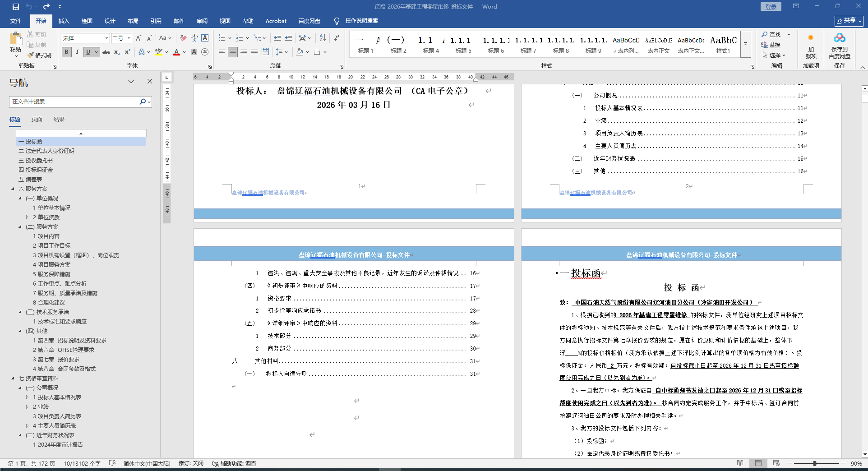Increase the paragraph indent
868x471 pixels.
pos(288,38)
